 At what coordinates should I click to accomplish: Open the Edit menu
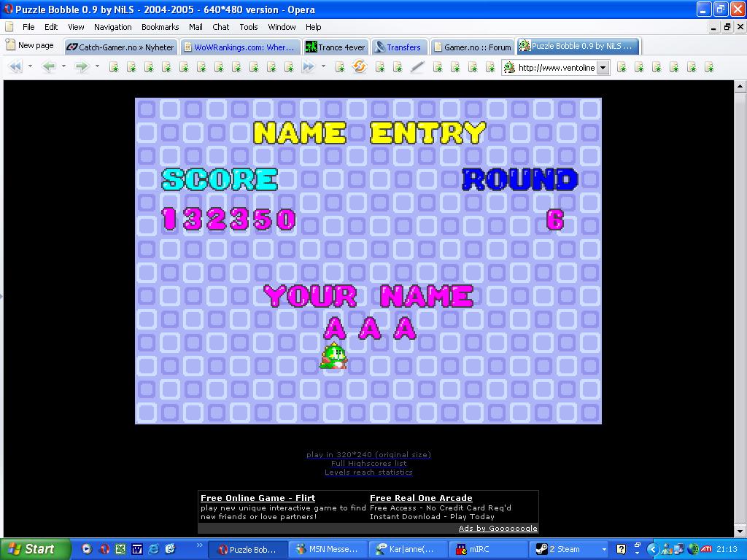click(51, 27)
